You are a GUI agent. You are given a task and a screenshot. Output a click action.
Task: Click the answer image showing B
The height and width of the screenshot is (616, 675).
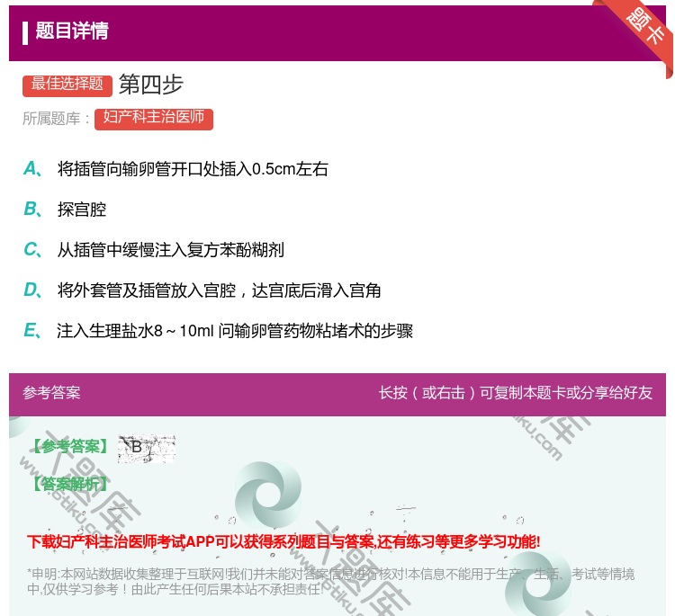147,448
